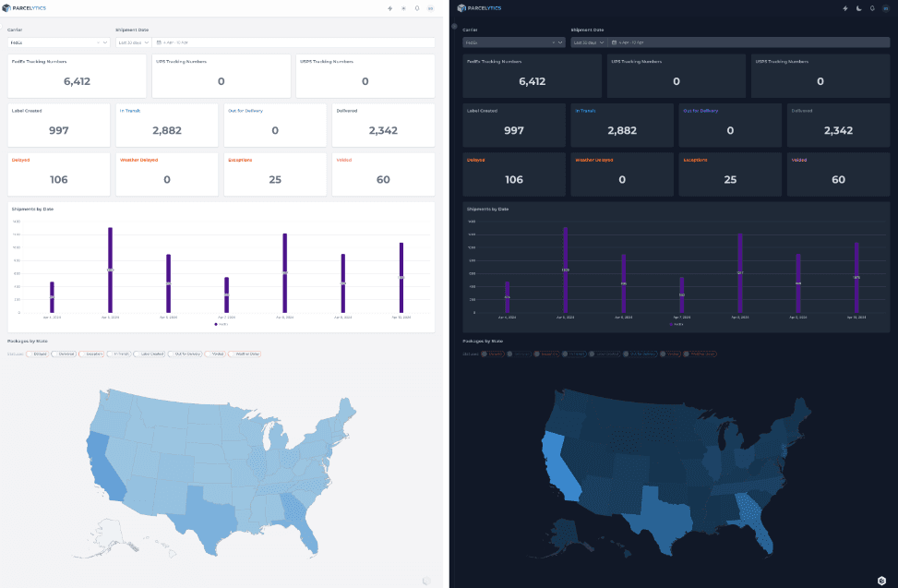The width and height of the screenshot is (898, 588).
Task: Toggle the Delayed status filter in light view
Action: [x=38, y=354]
